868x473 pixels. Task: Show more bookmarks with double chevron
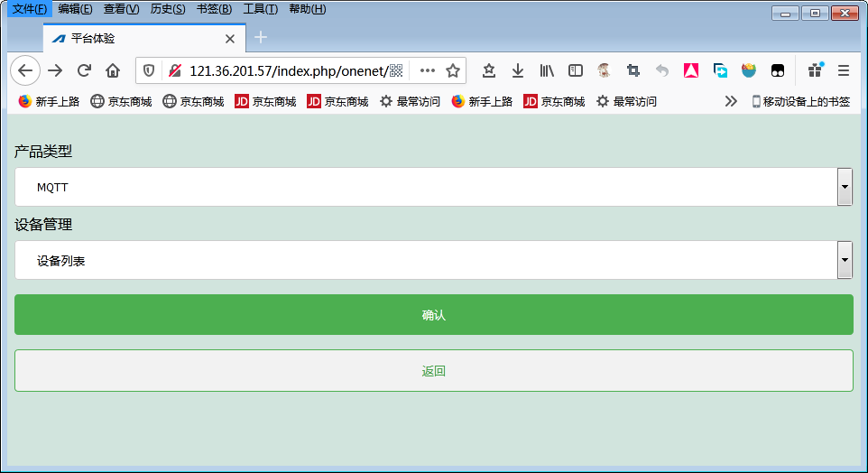[731, 101]
